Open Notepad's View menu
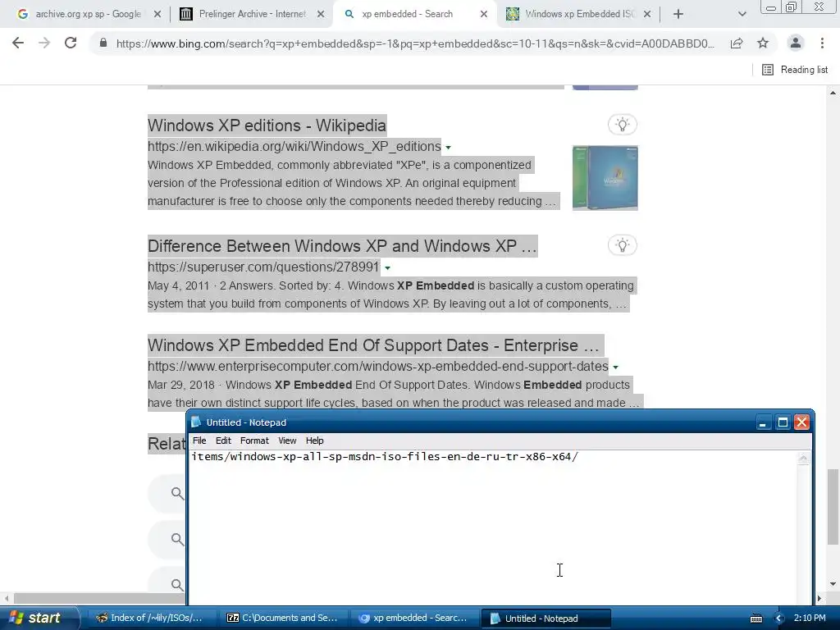 [x=287, y=441]
